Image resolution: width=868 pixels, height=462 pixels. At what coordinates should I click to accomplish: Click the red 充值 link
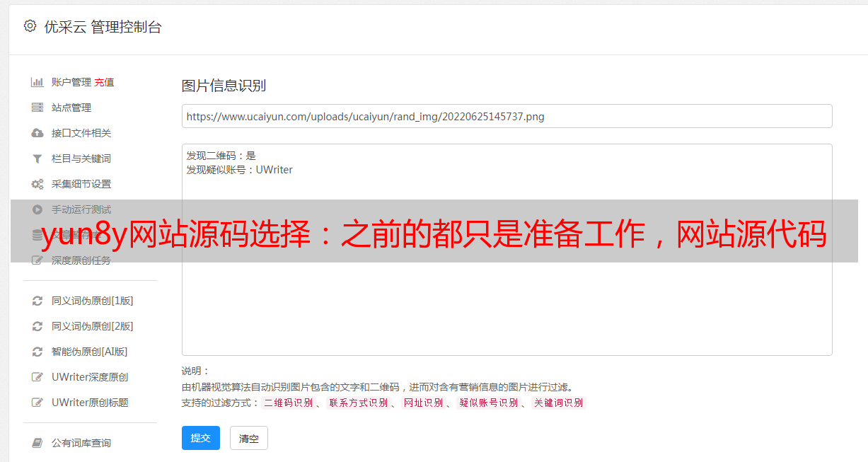(104, 82)
